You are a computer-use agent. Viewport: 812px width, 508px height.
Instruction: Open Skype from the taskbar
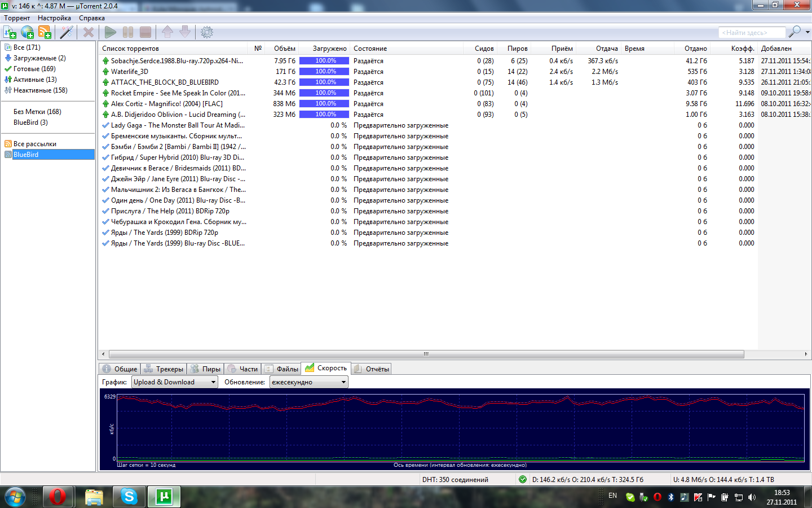(129, 497)
